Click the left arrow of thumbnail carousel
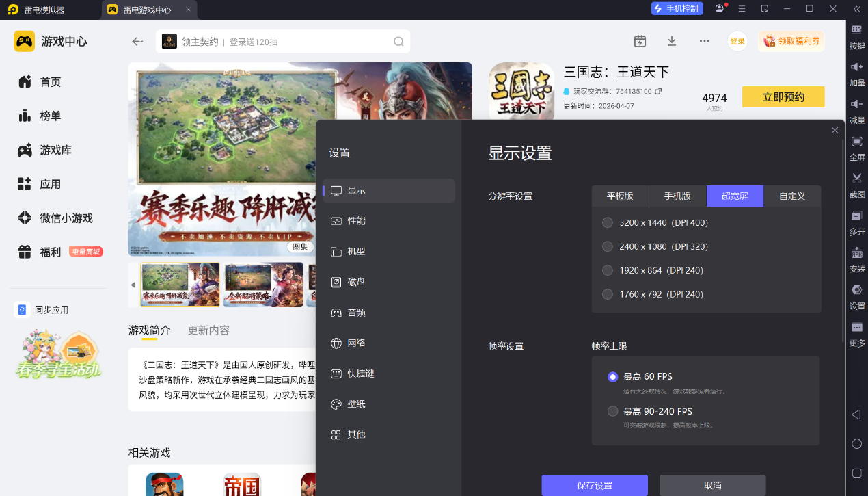 click(133, 285)
